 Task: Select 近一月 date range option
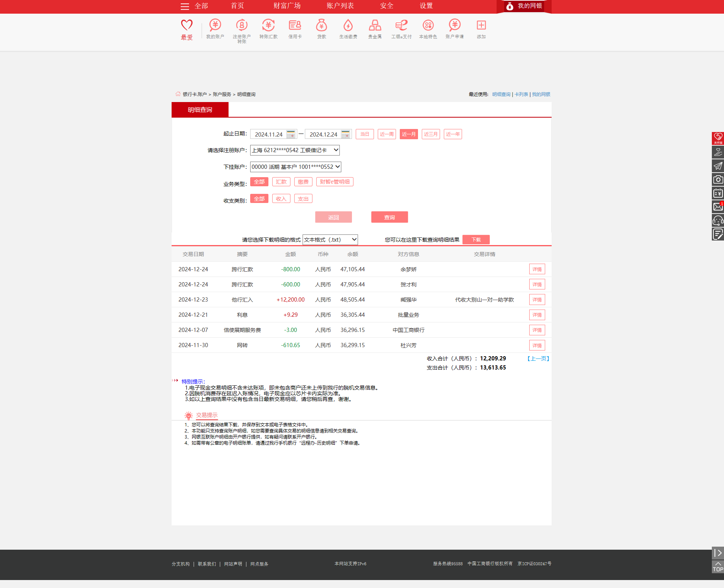(x=409, y=134)
